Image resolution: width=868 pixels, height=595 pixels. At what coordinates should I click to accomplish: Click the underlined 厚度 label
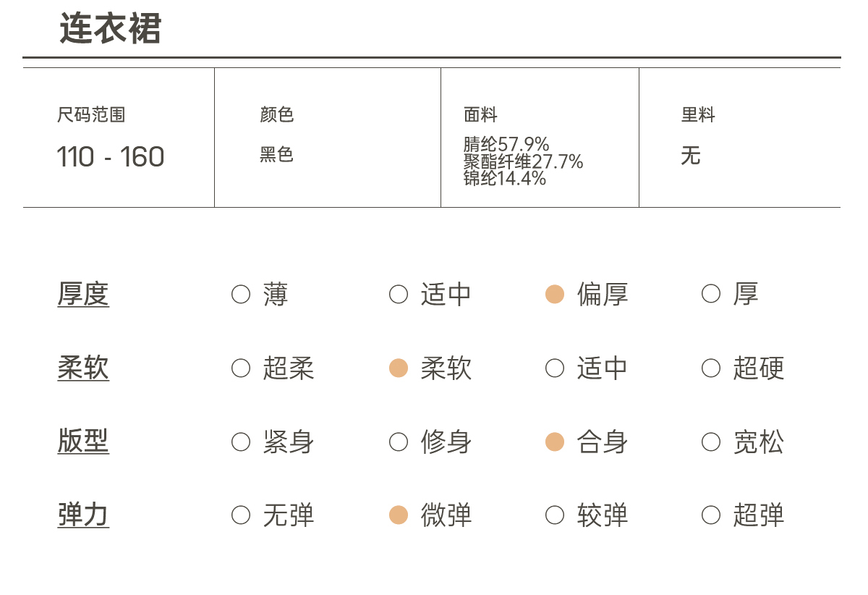pyautogui.click(x=83, y=295)
